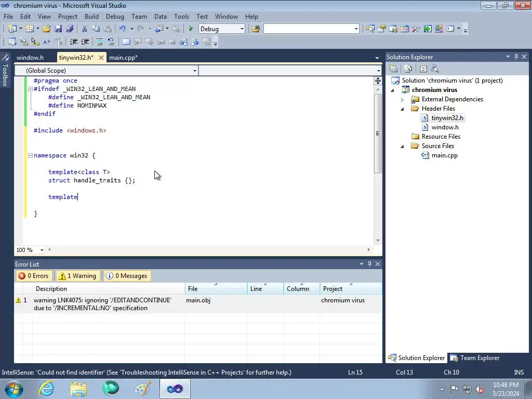The width and height of the screenshot is (532, 399).
Task: Click the editor vertical scrollbar thumb
Action: point(378,134)
